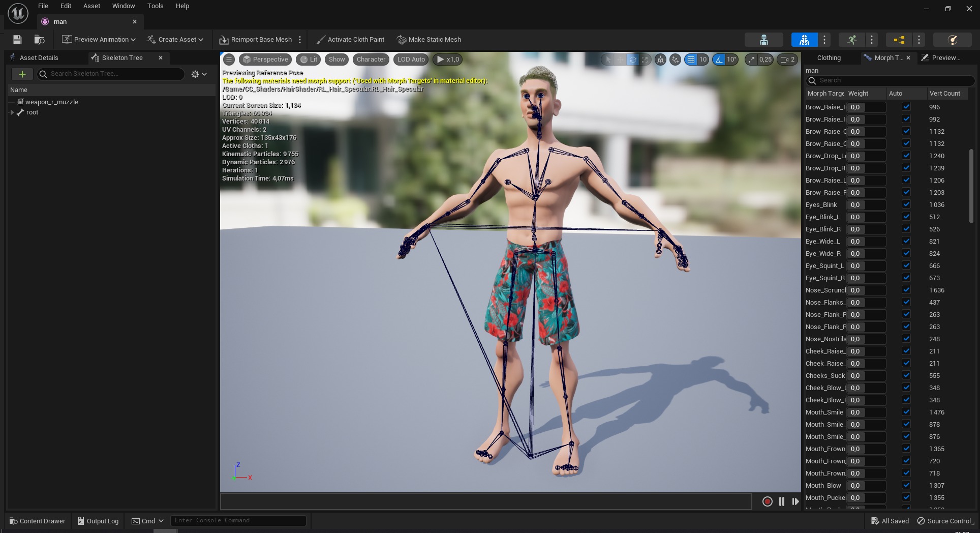Click Make Static Mesh button
Image resolution: width=980 pixels, height=533 pixels.
pos(429,40)
